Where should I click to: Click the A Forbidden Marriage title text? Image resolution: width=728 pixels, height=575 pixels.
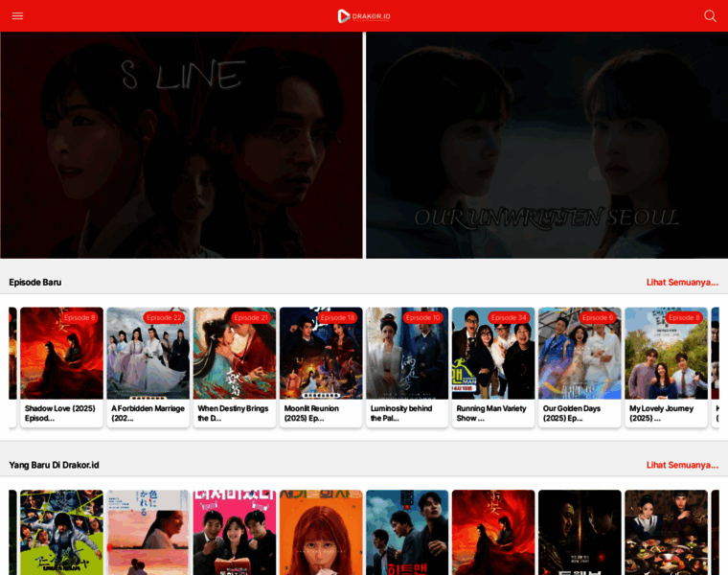(x=148, y=413)
